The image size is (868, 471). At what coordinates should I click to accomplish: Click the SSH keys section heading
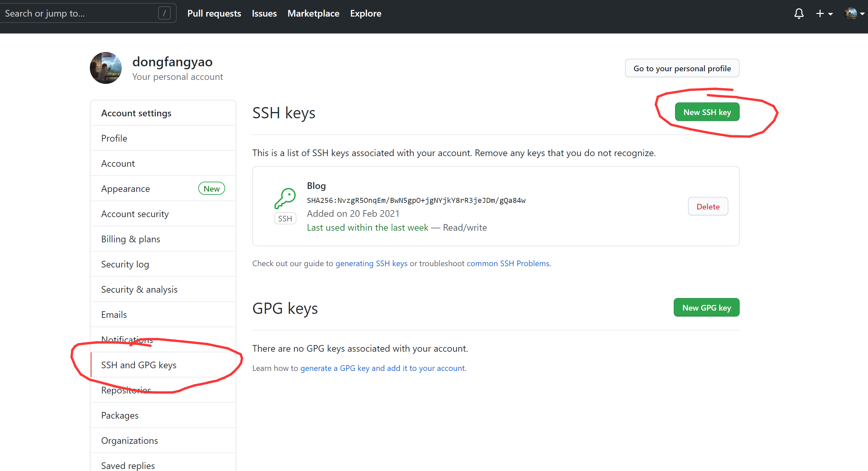[x=284, y=113]
